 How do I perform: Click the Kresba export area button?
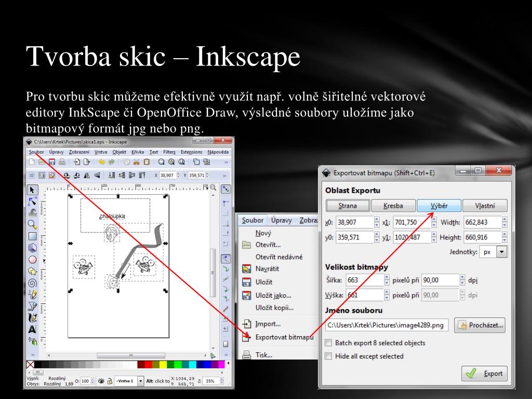(393, 206)
